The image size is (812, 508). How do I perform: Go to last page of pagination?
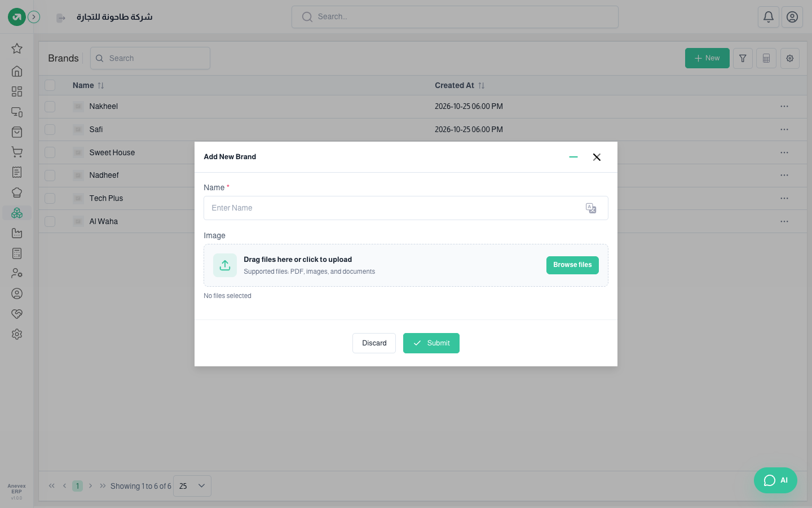pos(103,486)
